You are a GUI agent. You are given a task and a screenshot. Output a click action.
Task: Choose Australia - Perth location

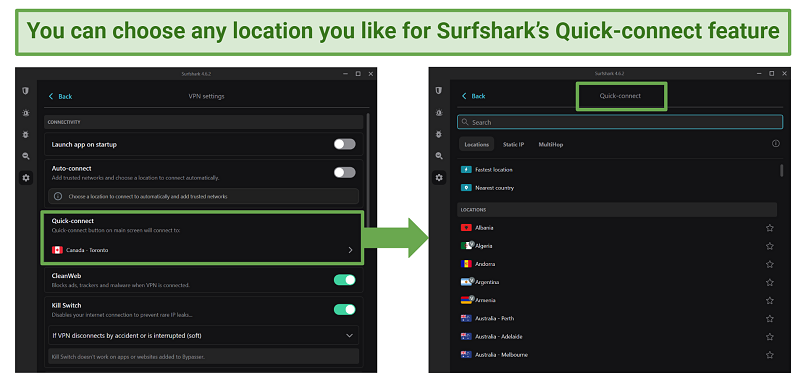coord(494,319)
